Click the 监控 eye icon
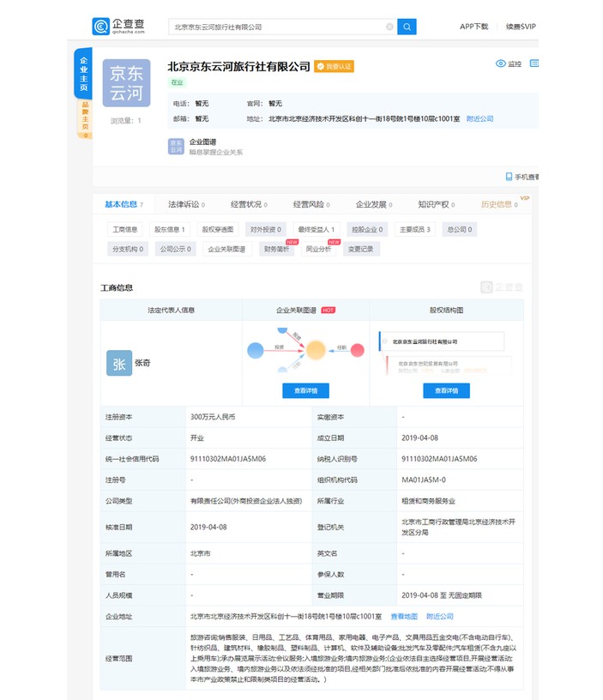The width and height of the screenshot is (603, 700). (501, 63)
